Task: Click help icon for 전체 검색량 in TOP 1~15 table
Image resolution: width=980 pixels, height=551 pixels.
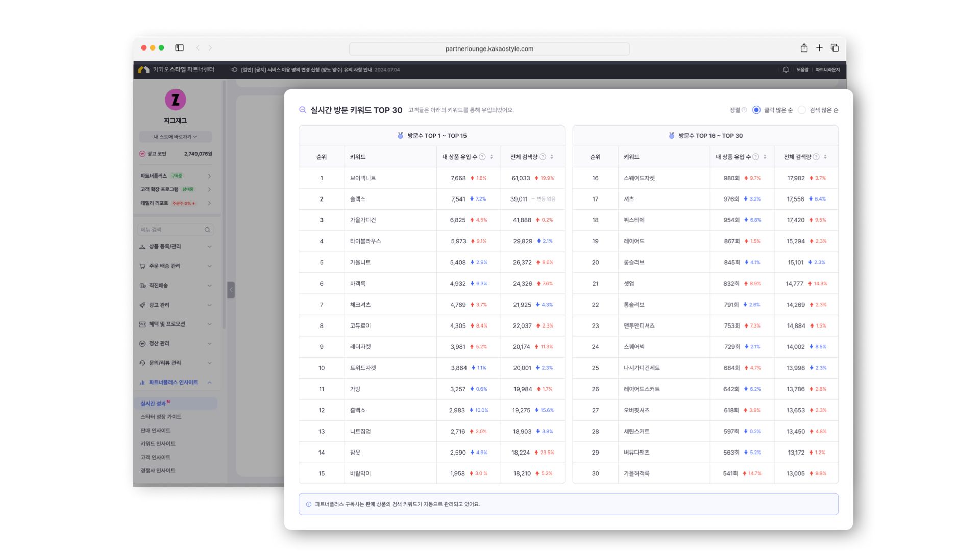Action: click(x=543, y=157)
